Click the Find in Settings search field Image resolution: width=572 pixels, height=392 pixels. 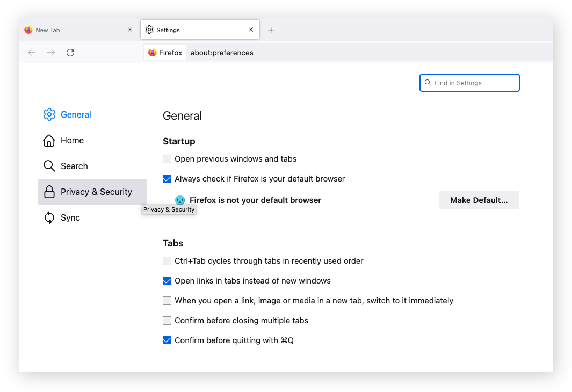click(469, 83)
